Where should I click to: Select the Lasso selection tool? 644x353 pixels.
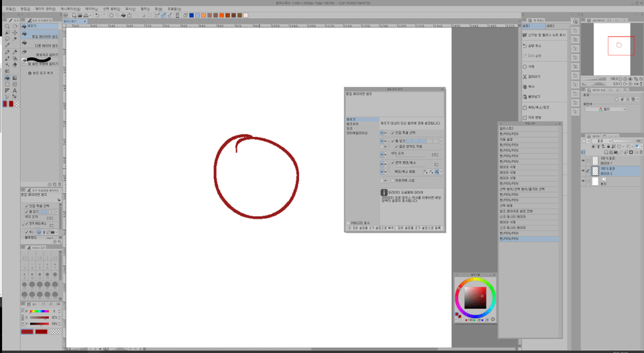point(7,39)
